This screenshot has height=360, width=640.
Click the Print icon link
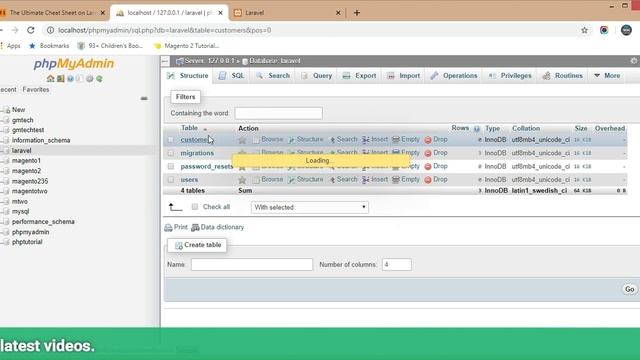(x=176, y=227)
